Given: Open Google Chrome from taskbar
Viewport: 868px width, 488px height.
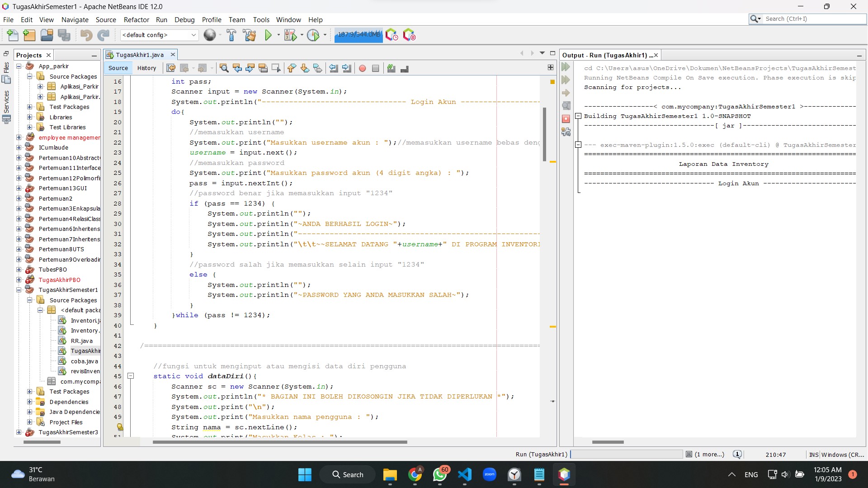Looking at the screenshot, I should (x=415, y=474).
